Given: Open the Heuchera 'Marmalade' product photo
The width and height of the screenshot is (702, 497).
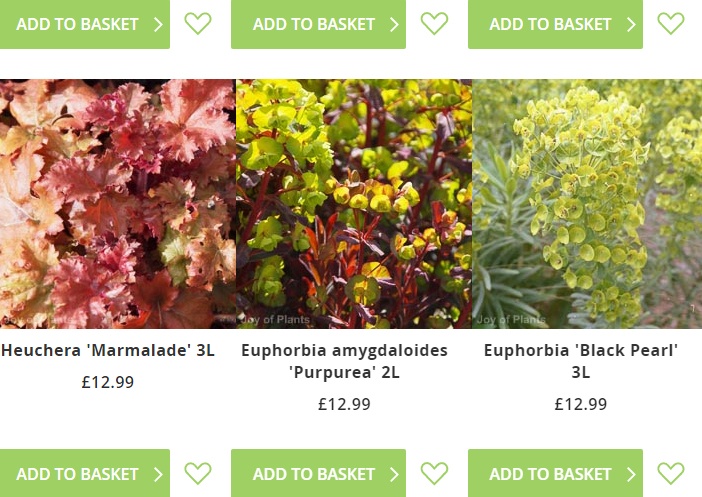Looking at the screenshot, I should pyautogui.click(x=118, y=204).
